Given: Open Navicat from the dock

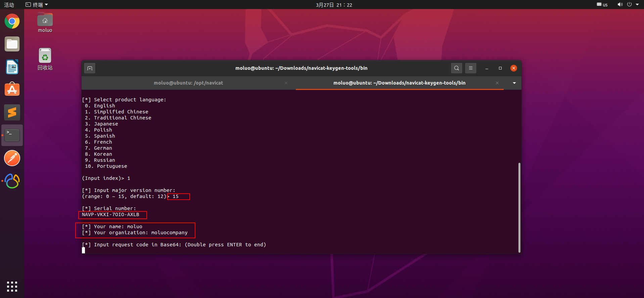Looking at the screenshot, I should point(12,181).
